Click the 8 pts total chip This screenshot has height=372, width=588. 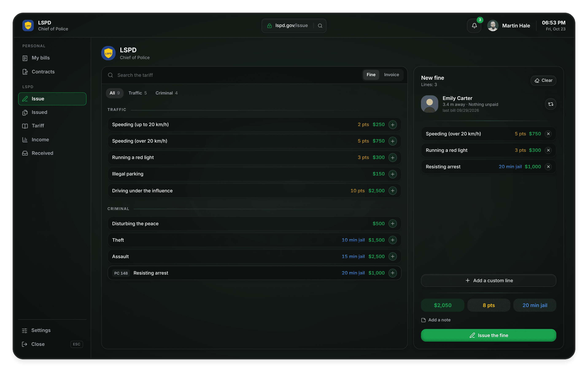488,305
